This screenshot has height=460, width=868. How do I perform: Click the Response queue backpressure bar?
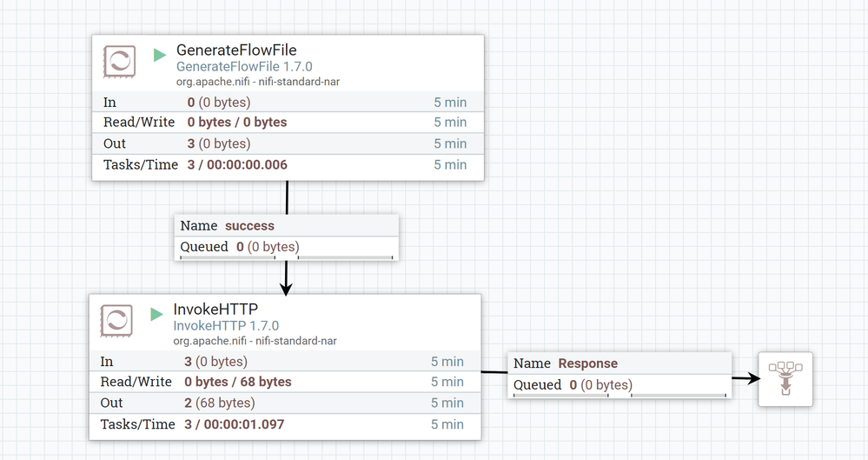tap(620, 396)
